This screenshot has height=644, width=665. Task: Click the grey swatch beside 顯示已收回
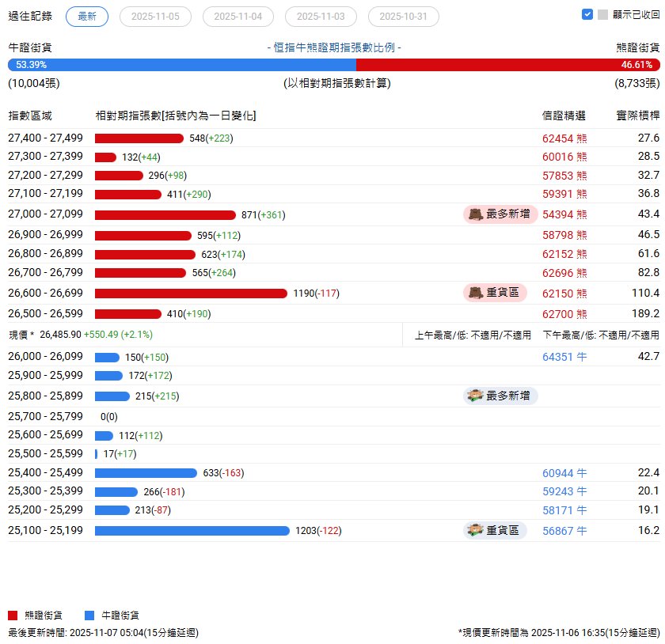pos(603,14)
